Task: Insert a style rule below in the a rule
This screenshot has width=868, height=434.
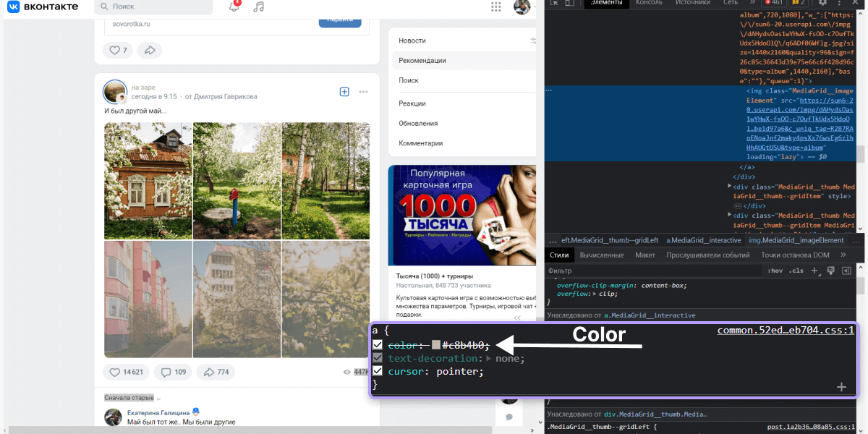Action: (x=841, y=387)
